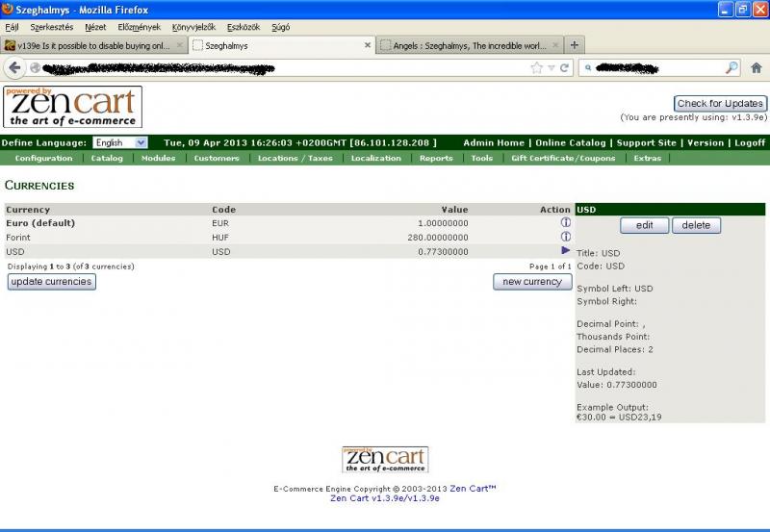Open the Súgó menu
The image size is (770, 532).
click(280, 27)
